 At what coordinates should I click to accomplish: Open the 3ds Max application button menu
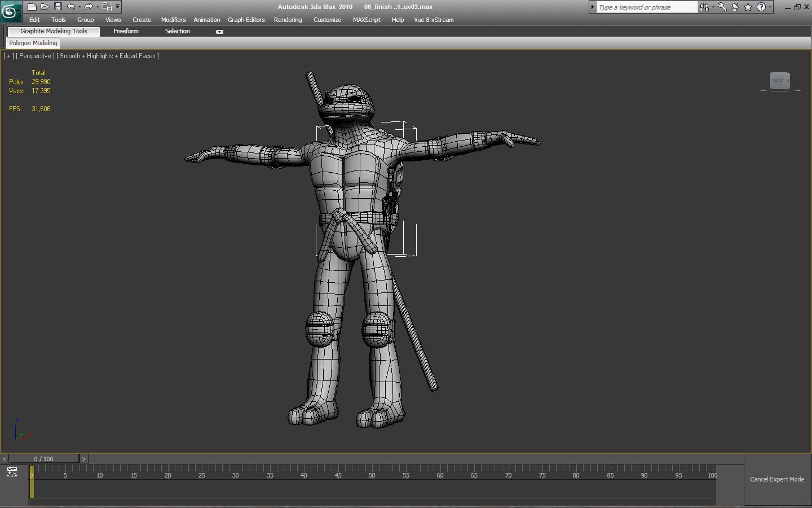[11, 11]
